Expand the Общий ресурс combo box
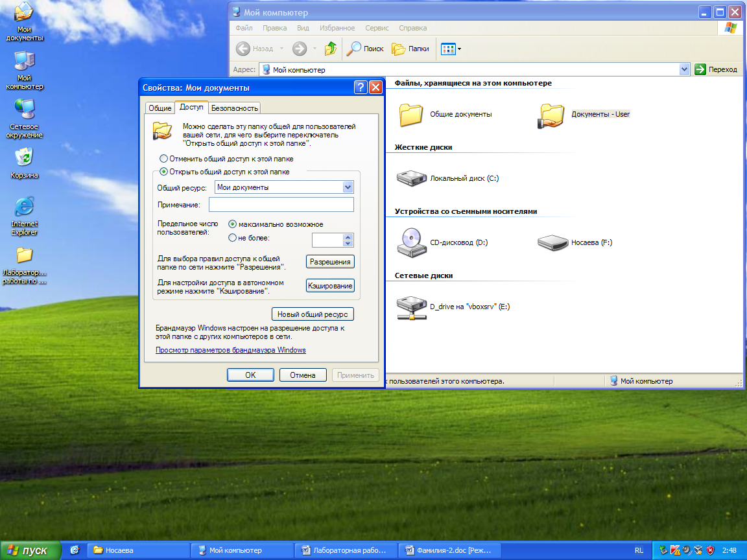This screenshot has height=560, width=747. (348, 187)
